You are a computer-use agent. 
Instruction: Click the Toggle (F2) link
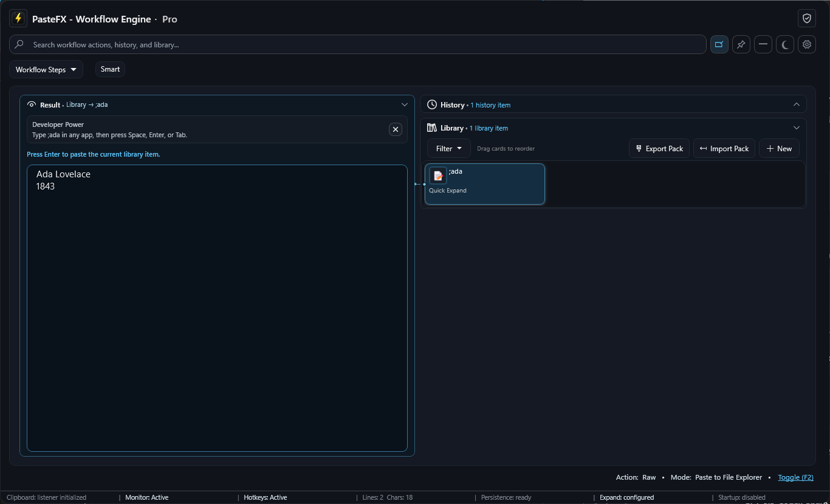point(795,477)
